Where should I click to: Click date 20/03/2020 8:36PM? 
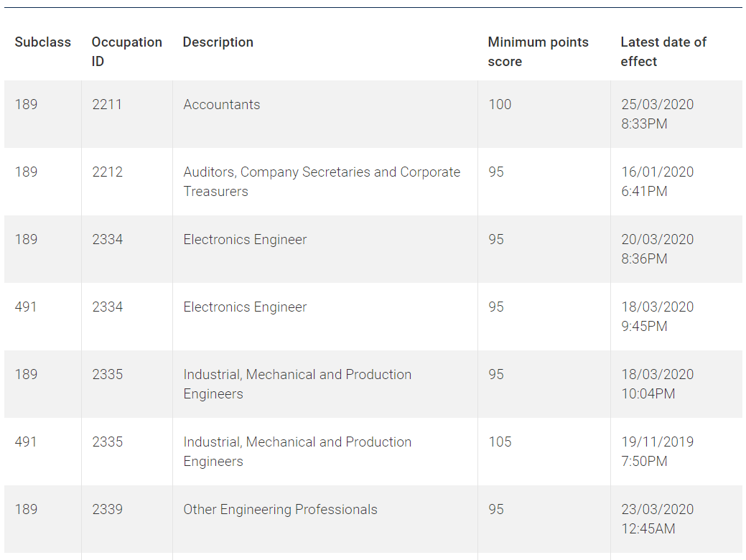[657, 249]
